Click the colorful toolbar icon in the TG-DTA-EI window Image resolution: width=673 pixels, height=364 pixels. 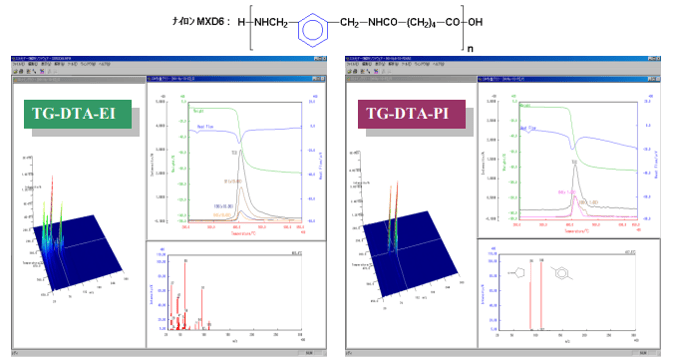[x=42, y=71]
